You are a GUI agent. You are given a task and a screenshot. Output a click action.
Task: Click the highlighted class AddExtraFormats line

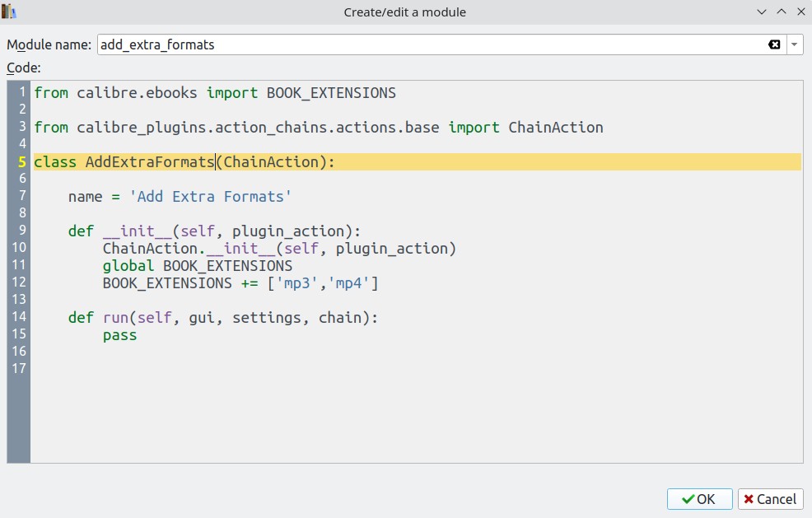[x=184, y=162]
